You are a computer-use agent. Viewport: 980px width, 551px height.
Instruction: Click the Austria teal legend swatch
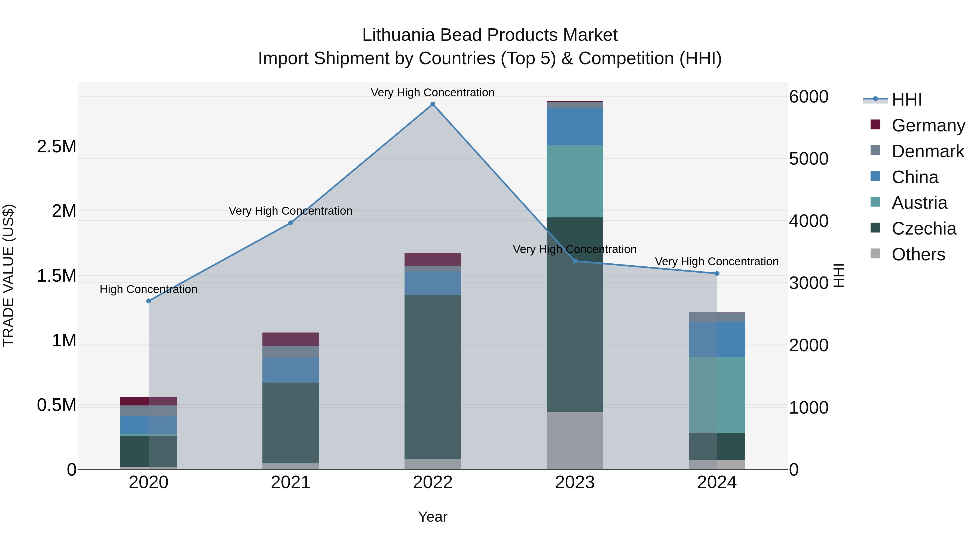(875, 202)
